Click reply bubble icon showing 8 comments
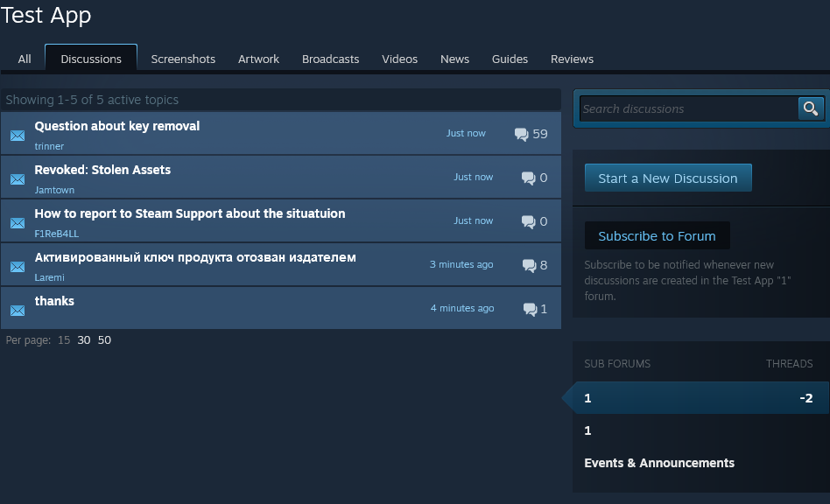The image size is (830, 504). [x=530, y=265]
